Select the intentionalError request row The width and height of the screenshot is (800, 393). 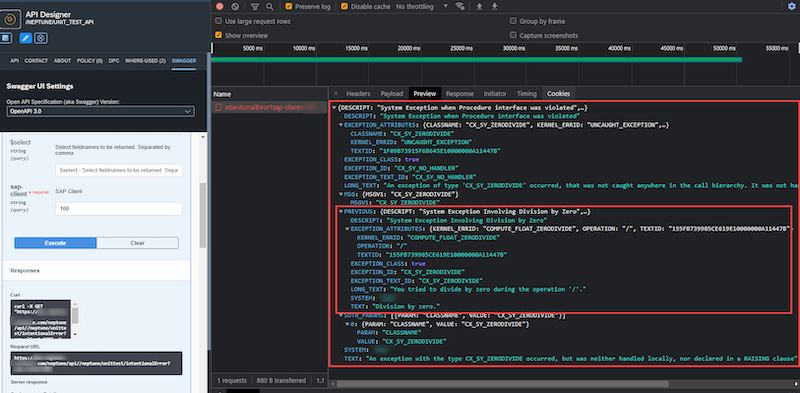click(x=269, y=108)
